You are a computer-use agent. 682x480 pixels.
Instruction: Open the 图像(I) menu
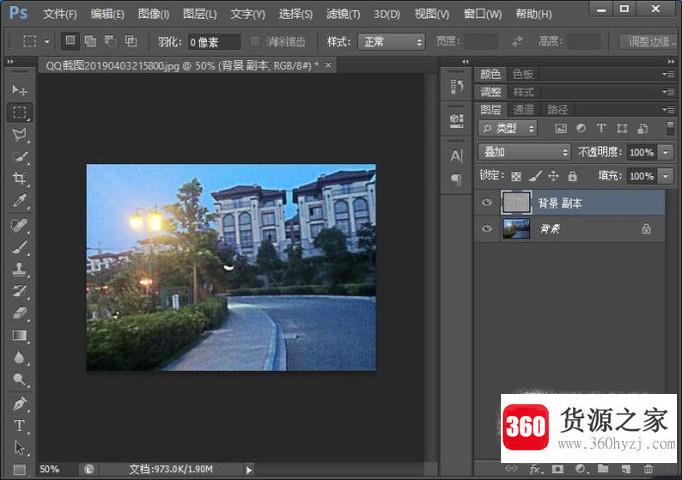[x=153, y=14]
